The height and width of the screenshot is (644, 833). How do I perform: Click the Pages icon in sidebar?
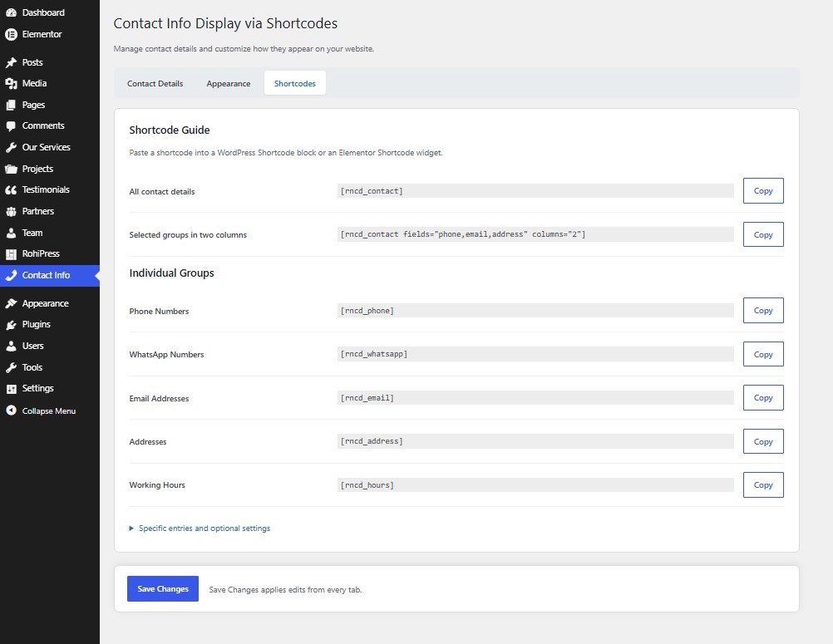click(x=11, y=106)
